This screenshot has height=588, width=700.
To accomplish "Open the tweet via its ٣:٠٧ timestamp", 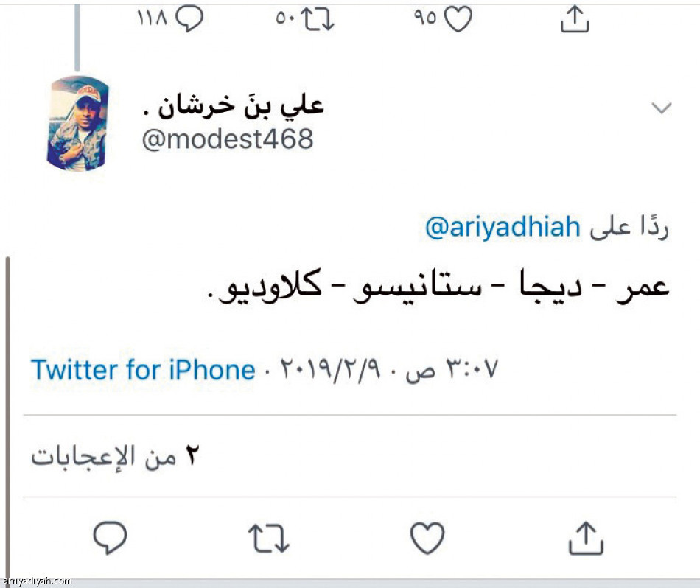I will 472,370.
